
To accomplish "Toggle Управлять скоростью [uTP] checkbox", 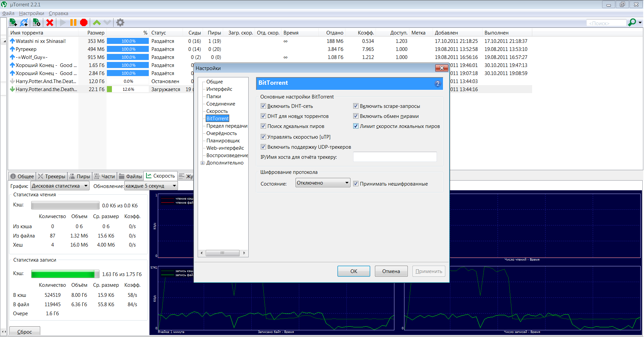I will point(263,137).
